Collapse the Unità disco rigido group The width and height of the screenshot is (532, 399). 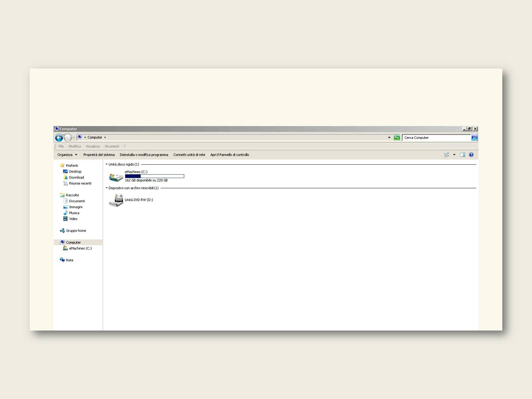coord(106,164)
